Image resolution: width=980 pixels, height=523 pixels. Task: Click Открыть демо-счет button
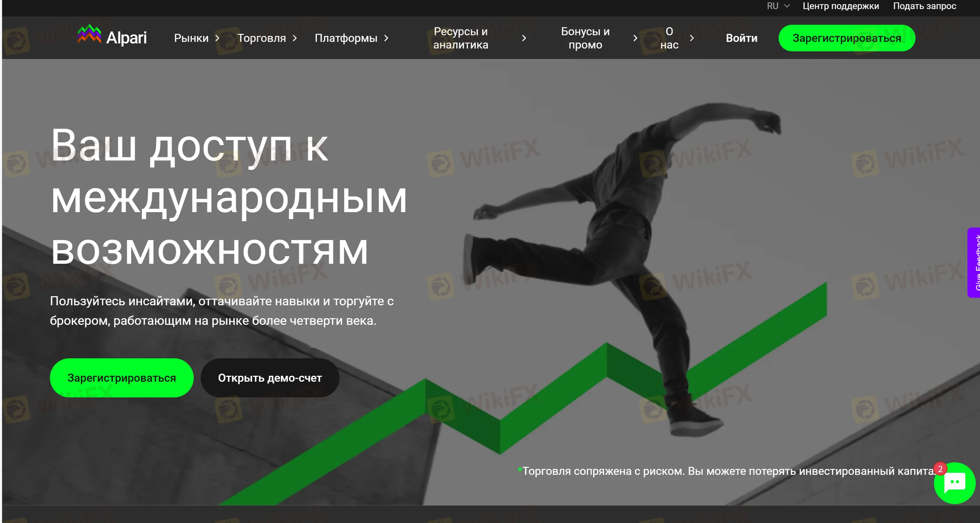coord(270,378)
